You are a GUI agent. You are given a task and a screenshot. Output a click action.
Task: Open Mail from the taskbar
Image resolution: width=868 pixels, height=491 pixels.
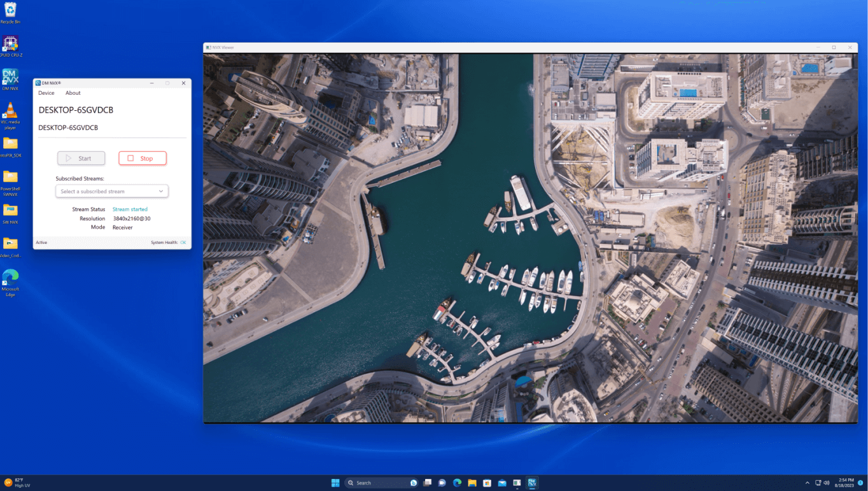(x=501, y=482)
